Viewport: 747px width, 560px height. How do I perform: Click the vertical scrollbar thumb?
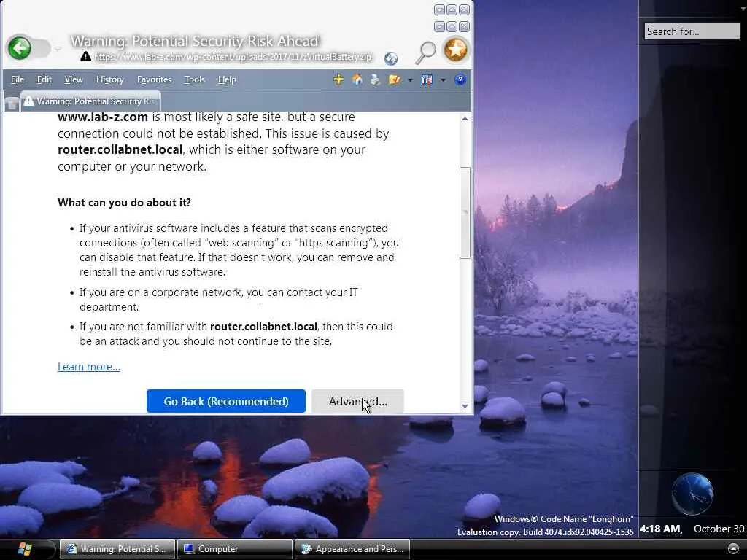(x=465, y=213)
